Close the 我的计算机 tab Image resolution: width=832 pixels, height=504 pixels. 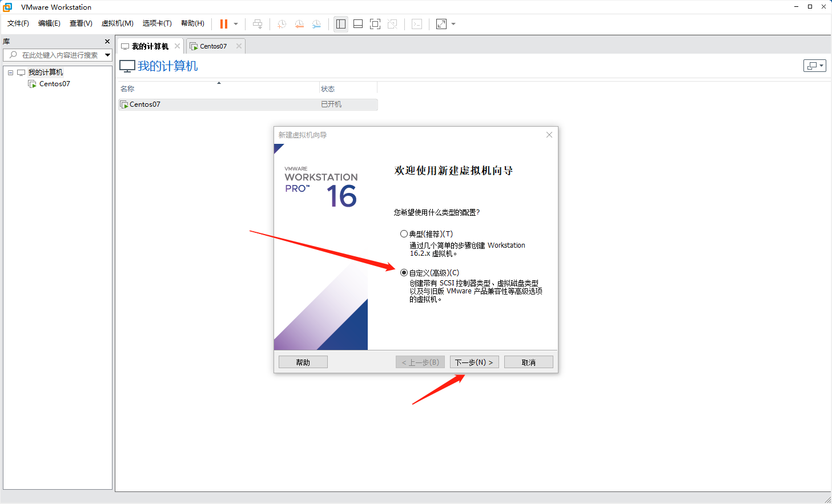pyautogui.click(x=178, y=46)
